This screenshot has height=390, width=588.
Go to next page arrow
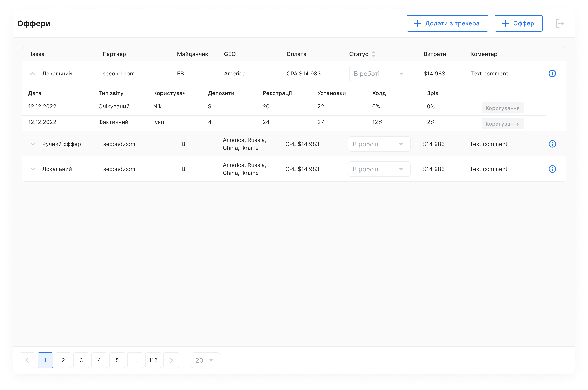point(171,360)
